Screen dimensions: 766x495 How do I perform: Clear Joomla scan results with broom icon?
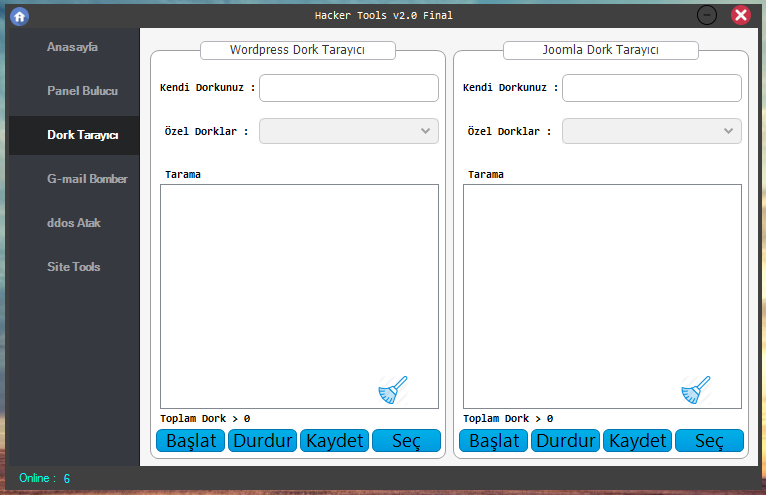tap(696, 390)
